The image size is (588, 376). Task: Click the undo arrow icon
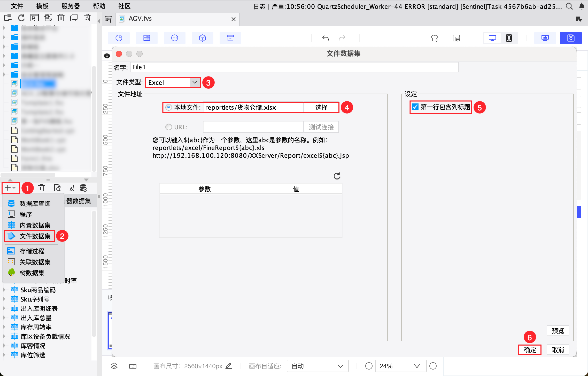click(x=325, y=38)
